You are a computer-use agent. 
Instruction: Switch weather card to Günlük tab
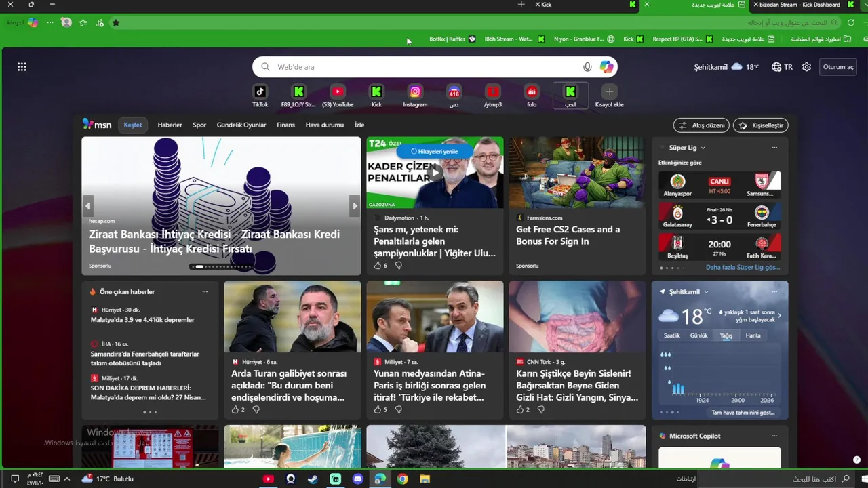click(x=698, y=335)
